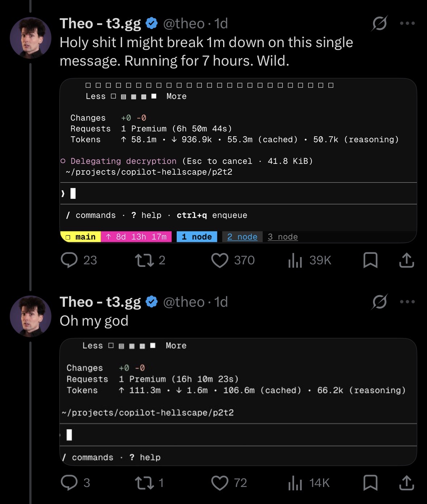Open three-dot menu on 'Oh my god' tweet

pos(407,302)
